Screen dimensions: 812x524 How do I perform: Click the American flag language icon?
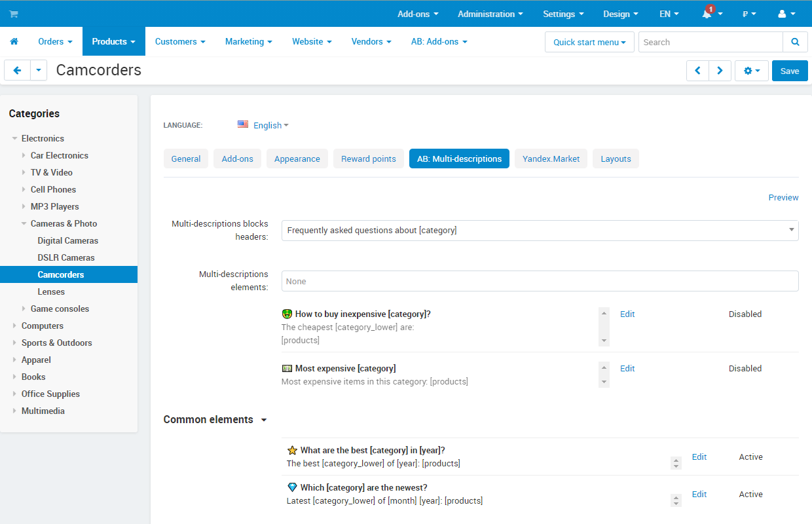pos(242,124)
